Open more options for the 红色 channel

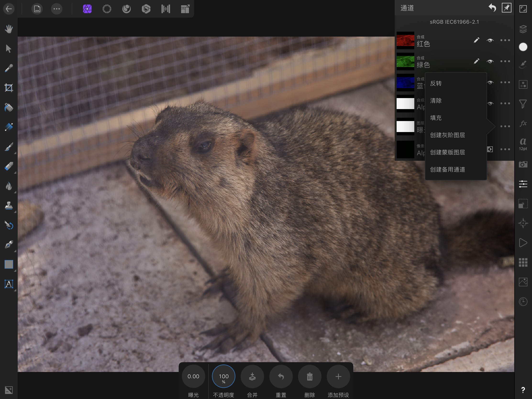coord(505,40)
